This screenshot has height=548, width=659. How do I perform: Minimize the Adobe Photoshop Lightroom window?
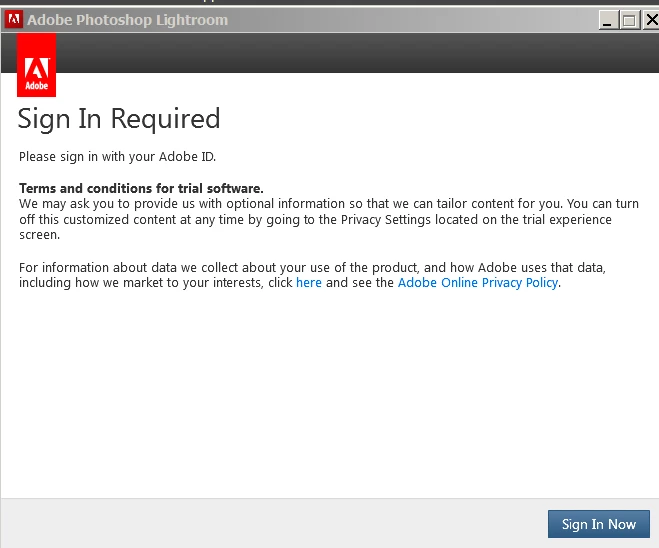pyautogui.click(x=608, y=20)
